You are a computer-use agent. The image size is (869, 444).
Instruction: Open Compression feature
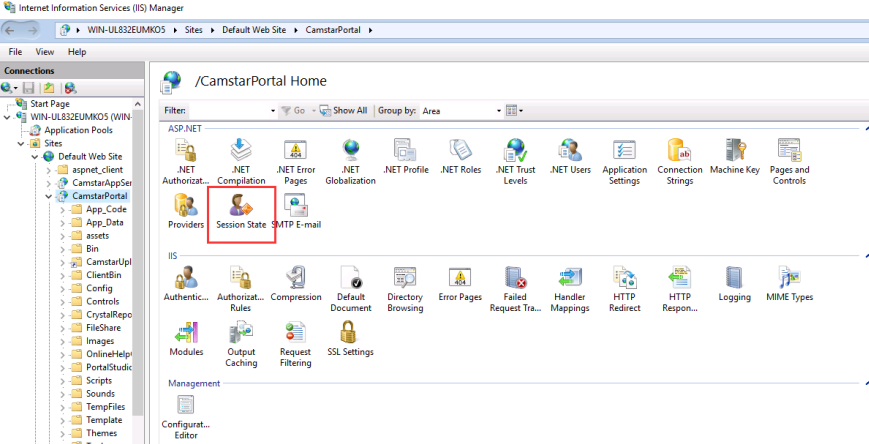(x=295, y=283)
